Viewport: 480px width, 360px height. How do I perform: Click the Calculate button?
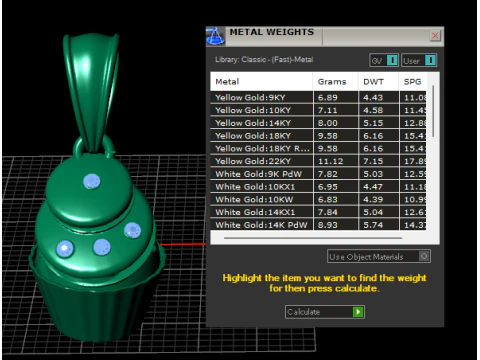325,312
